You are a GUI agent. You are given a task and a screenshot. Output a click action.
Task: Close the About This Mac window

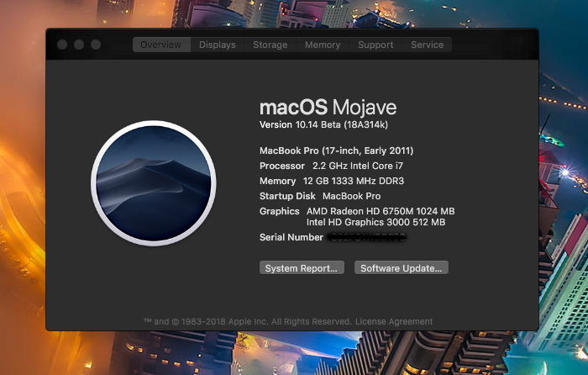click(62, 45)
